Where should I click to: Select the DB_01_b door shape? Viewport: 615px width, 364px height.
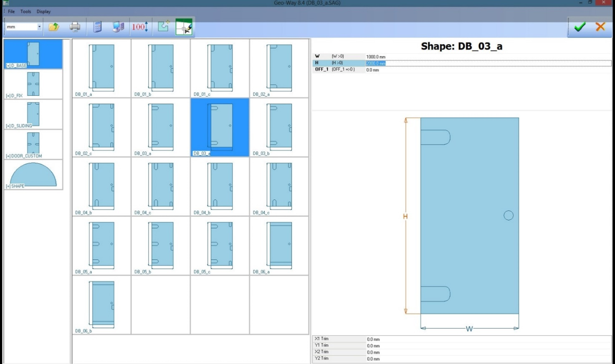point(161,68)
